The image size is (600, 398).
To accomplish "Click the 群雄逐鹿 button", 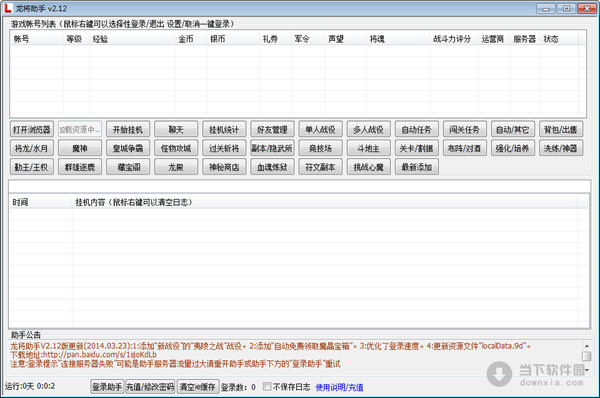I will point(80,167).
